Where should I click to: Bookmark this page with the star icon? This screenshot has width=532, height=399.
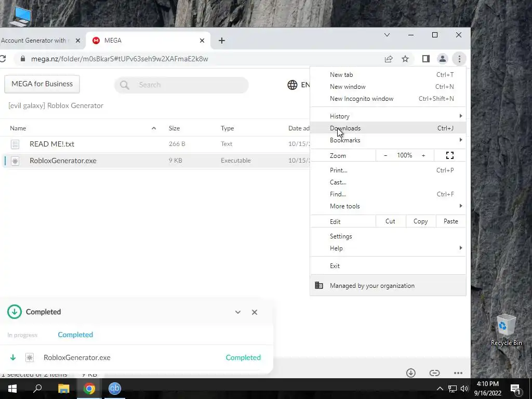click(405, 59)
